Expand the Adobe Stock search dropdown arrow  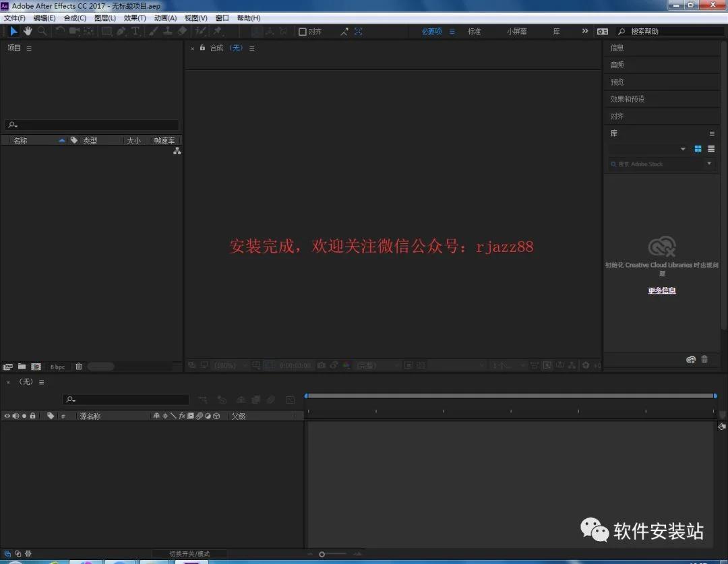coord(709,163)
